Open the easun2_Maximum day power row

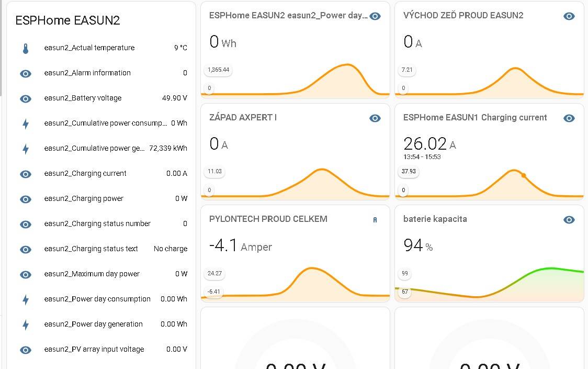[x=101, y=274]
